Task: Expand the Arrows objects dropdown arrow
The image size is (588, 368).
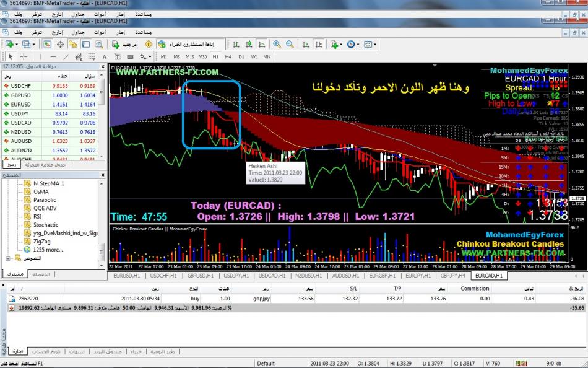Action: tap(150, 57)
